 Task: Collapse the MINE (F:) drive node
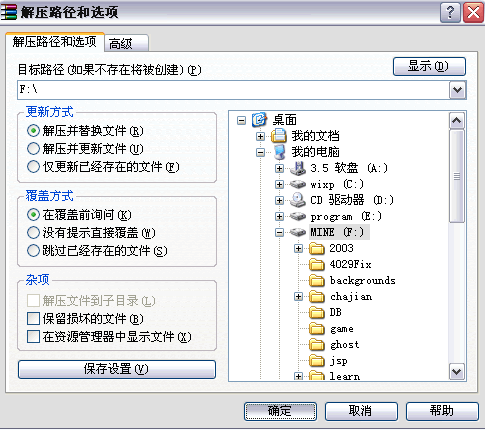[x=279, y=232]
